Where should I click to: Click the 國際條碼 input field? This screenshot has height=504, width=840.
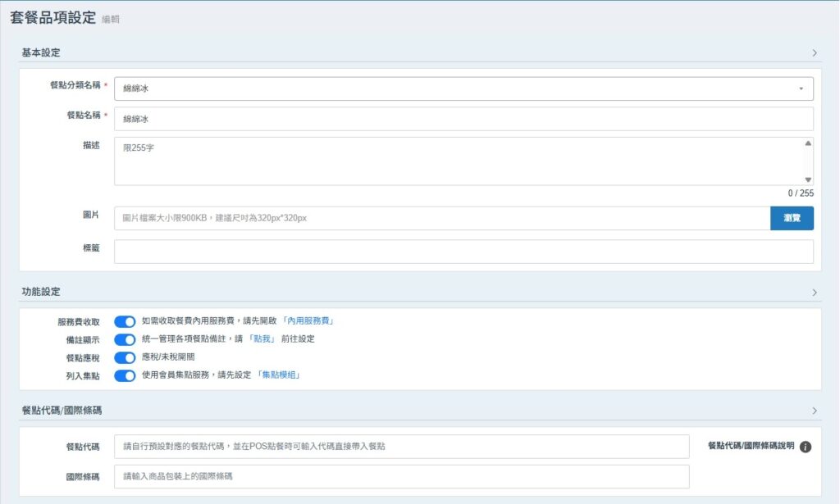[401, 476]
